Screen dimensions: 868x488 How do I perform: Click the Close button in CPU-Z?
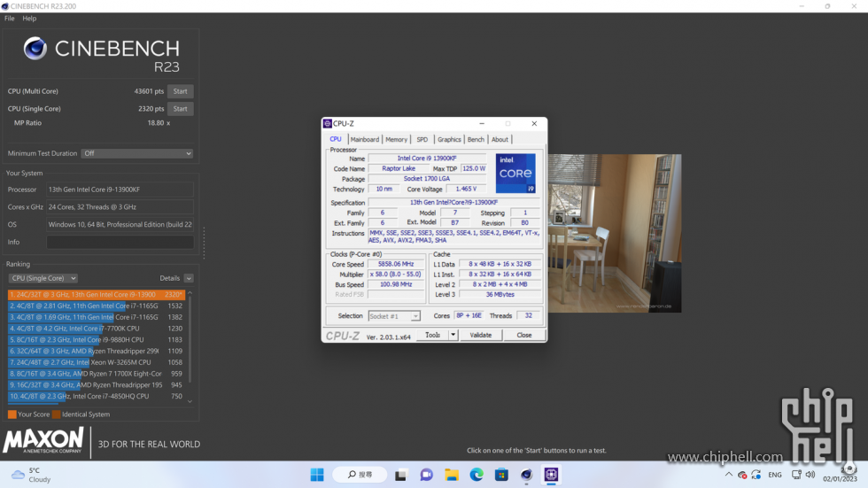tap(524, 336)
